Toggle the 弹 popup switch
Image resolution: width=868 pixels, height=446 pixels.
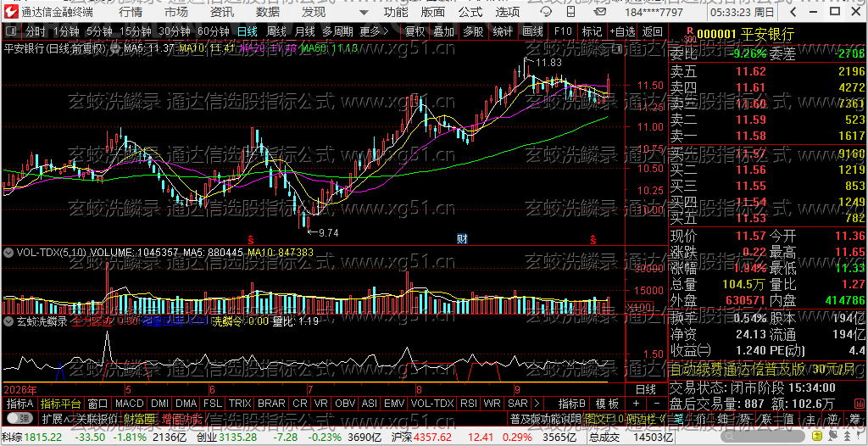click(19, 418)
